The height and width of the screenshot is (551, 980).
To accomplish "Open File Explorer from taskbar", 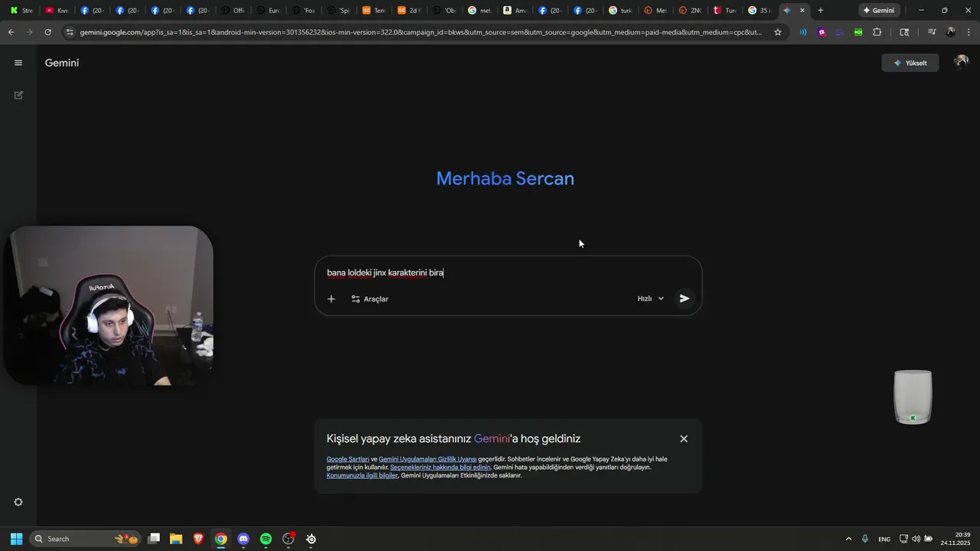I will pyautogui.click(x=176, y=539).
